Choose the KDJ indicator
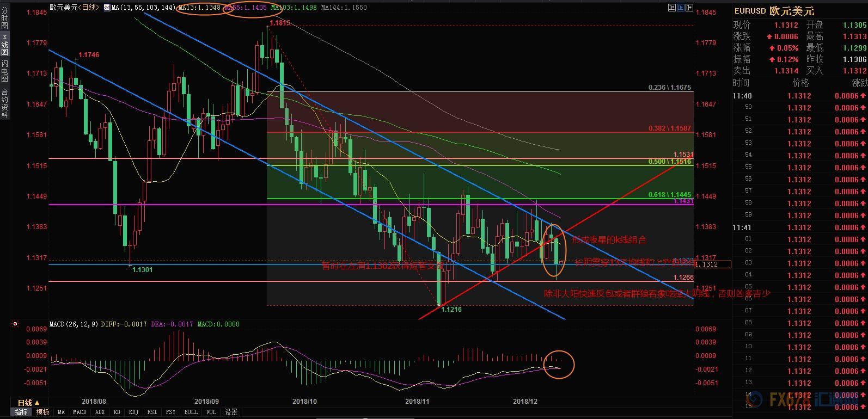Image resolution: width=868 pixels, height=419 pixels. [133, 412]
